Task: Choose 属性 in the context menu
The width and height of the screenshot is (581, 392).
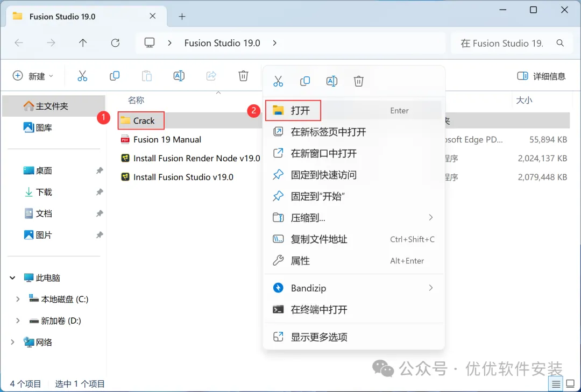Action: pyautogui.click(x=354, y=261)
